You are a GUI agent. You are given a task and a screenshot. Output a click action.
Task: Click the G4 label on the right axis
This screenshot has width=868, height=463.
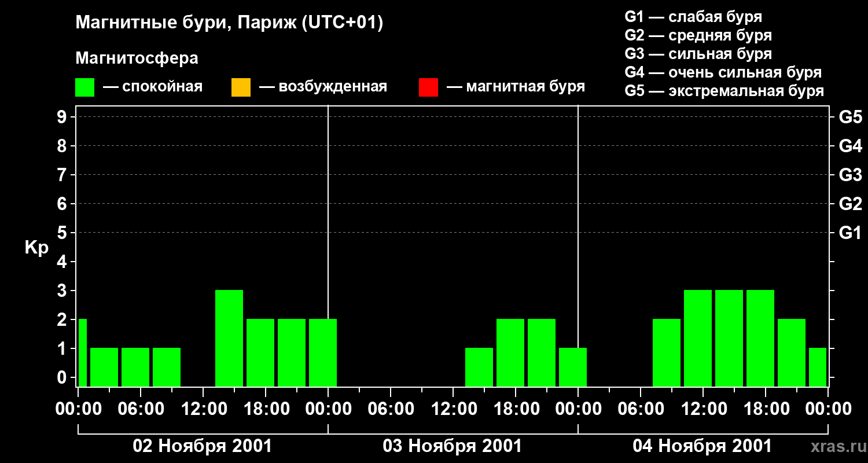(x=851, y=146)
